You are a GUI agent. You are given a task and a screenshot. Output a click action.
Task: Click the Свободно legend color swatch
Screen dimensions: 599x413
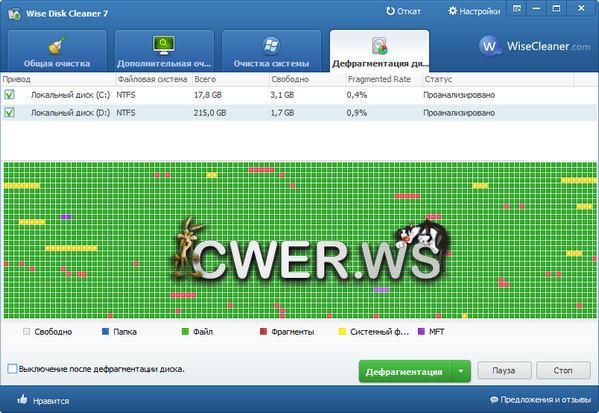(x=26, y=331)
